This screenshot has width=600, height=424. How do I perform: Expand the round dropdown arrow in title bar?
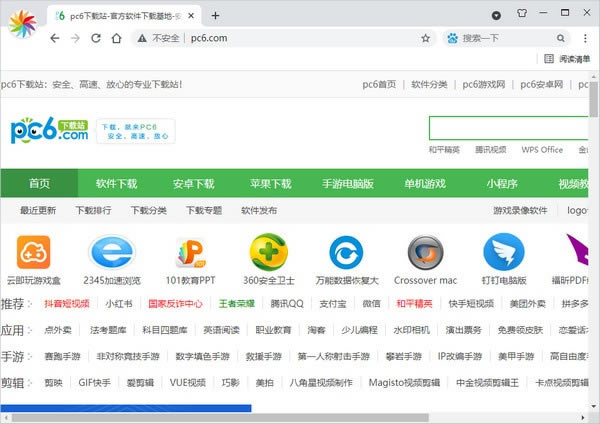(x=497, y=15)
